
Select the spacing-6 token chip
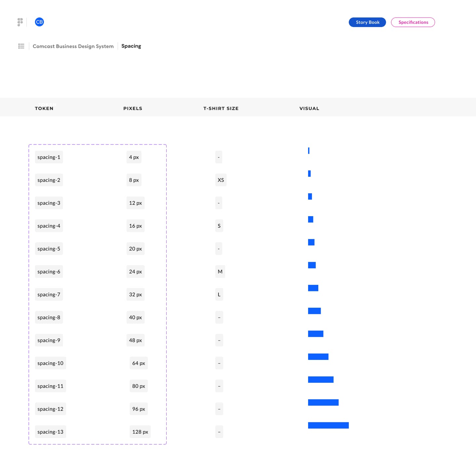[49, 271]
